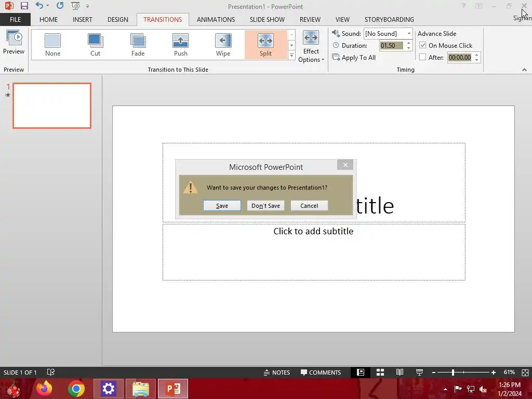Click the Duration value field
The width and height of the screenshot is (532, 399).
(x=391, y=46)
